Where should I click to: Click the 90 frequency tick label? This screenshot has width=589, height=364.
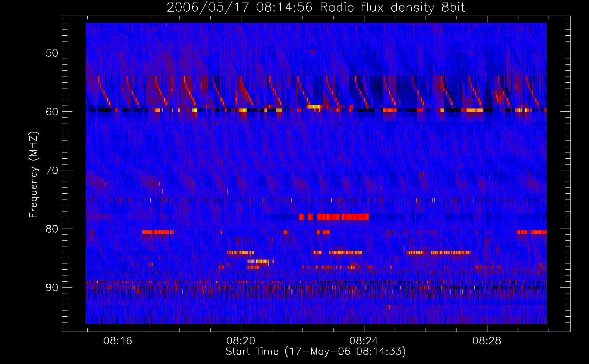52,288
